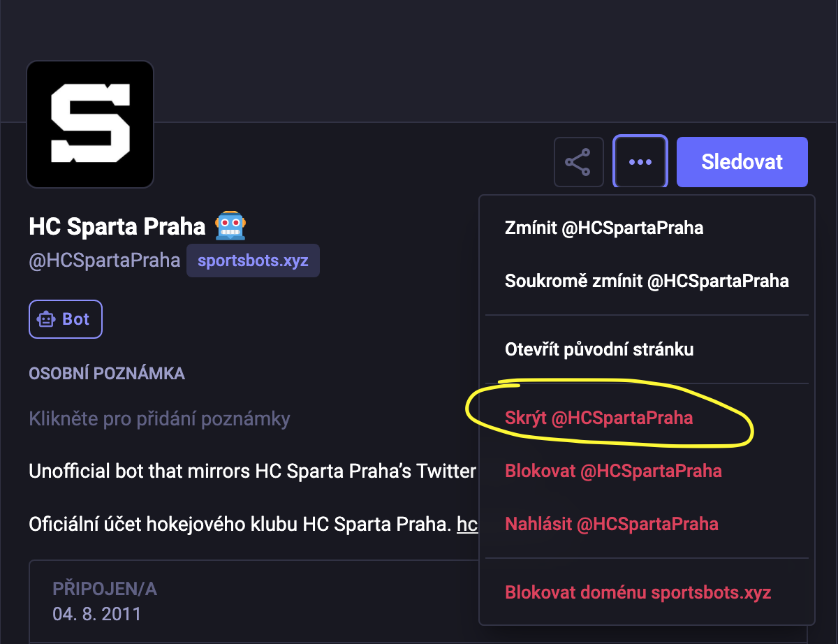Choose Soukromě zmínit @HCSpartaPraha
Screen dimensions: 838x644
[x=647, y=281]
